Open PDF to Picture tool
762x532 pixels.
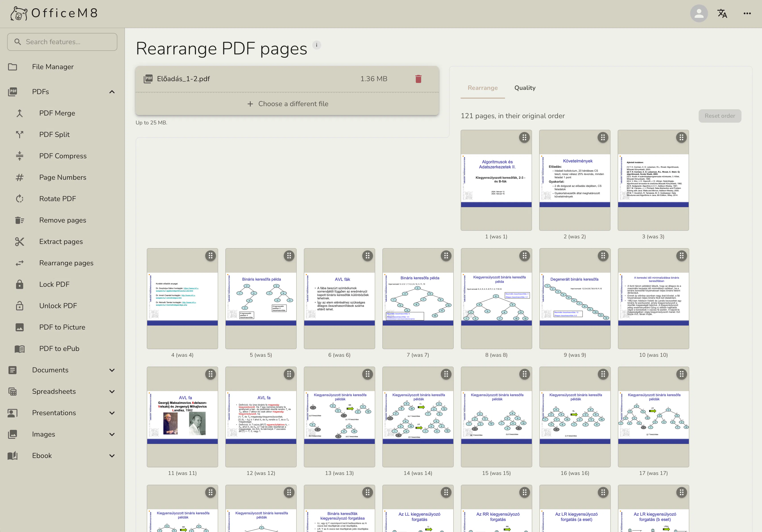coord(62,327)
